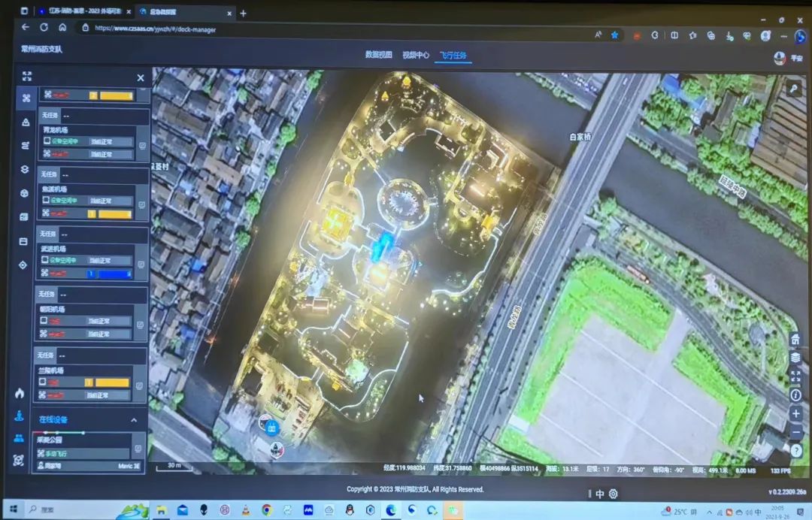Switch to the 数据视图 tab
Viewport: 812px width, 520px height.
point(378,55)
